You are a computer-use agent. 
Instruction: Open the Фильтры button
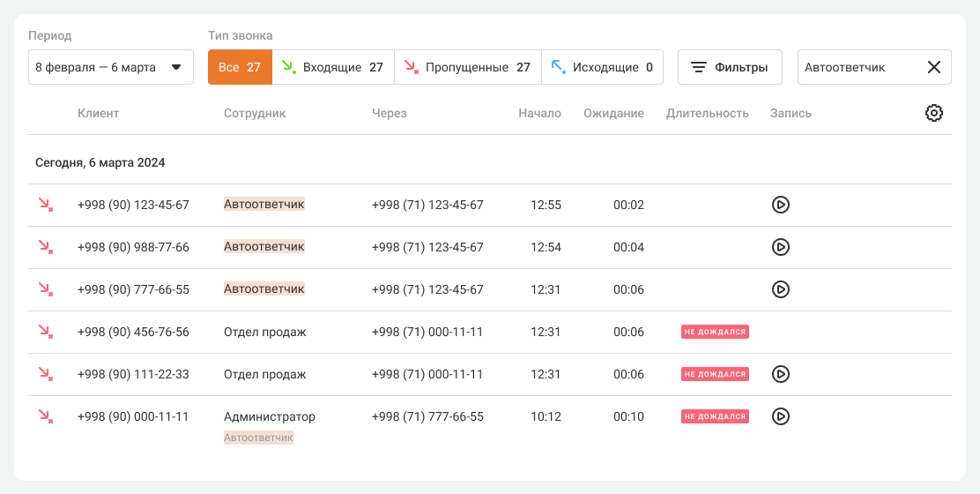click(730, 67)
